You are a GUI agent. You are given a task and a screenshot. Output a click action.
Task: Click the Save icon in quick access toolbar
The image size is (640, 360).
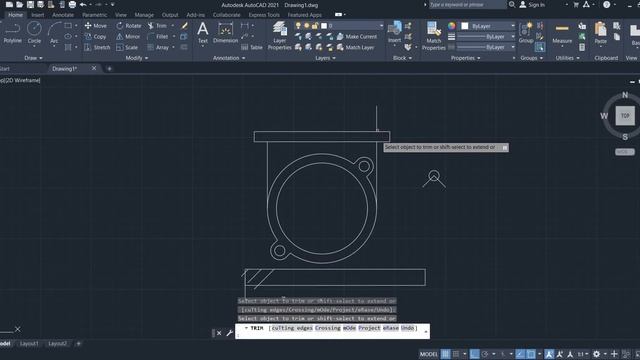(30, 5)
